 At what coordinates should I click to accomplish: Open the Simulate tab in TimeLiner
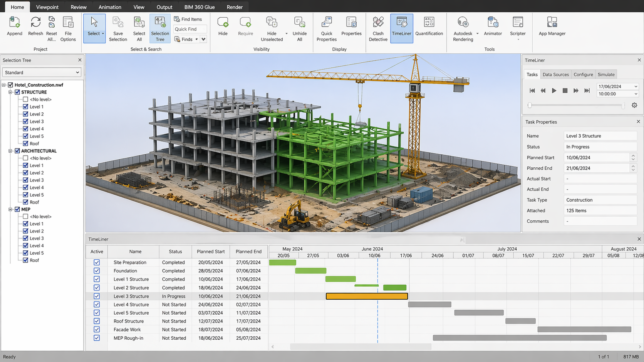pos(606,75)
